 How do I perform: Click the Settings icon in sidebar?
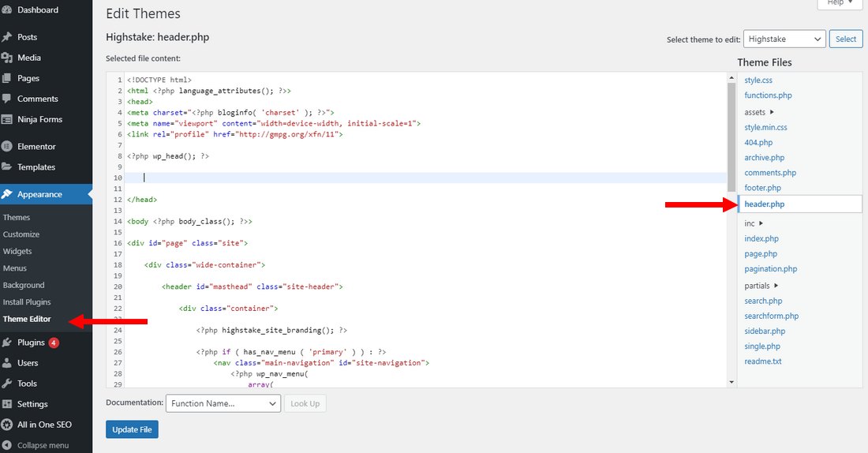[7, 404]
